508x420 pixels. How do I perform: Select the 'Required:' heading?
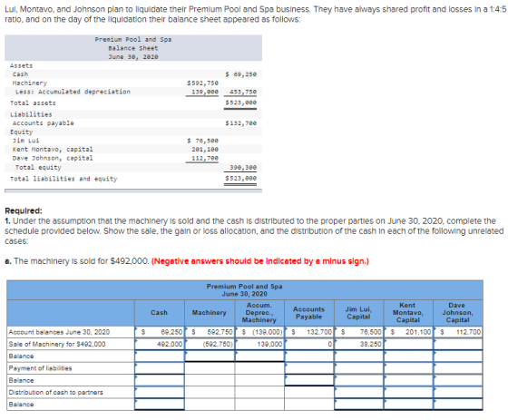[24, 210]
